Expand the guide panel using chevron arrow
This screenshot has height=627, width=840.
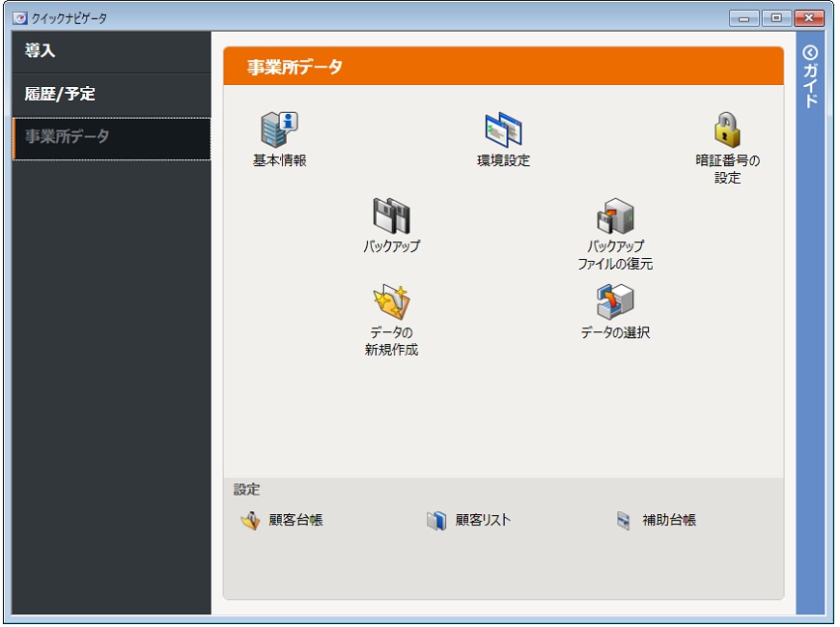pos(810,53)
